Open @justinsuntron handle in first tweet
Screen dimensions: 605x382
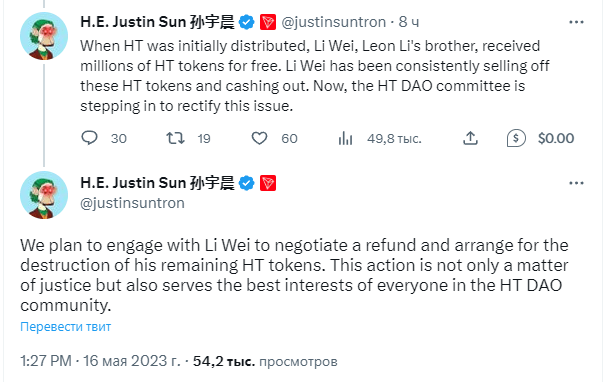tap(334, 22)
